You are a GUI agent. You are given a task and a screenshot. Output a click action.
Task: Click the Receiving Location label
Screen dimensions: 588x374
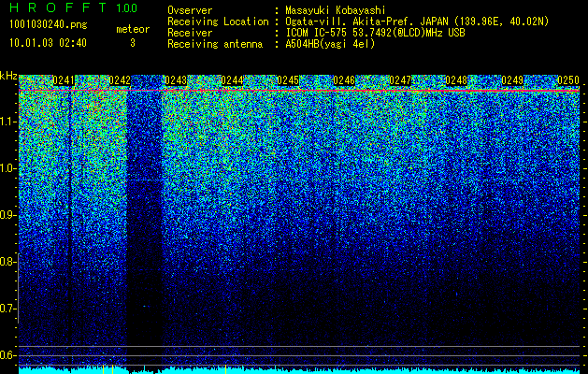(218, 22)
